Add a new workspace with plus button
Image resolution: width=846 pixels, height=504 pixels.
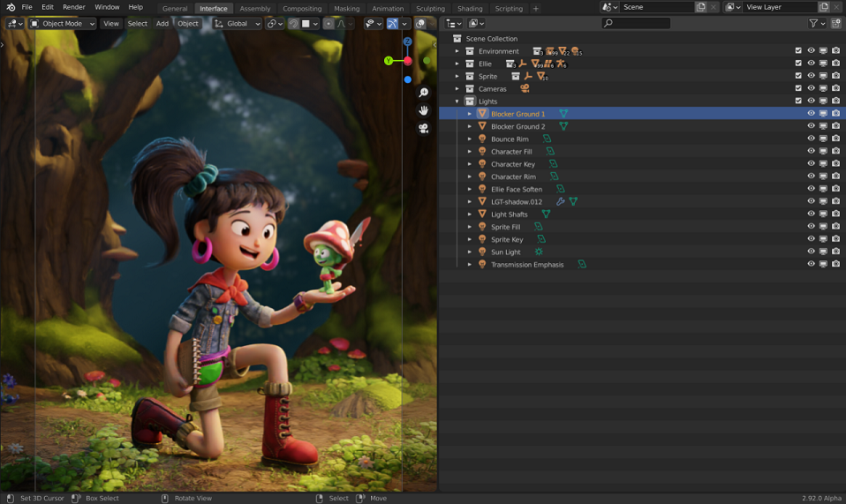536,9
